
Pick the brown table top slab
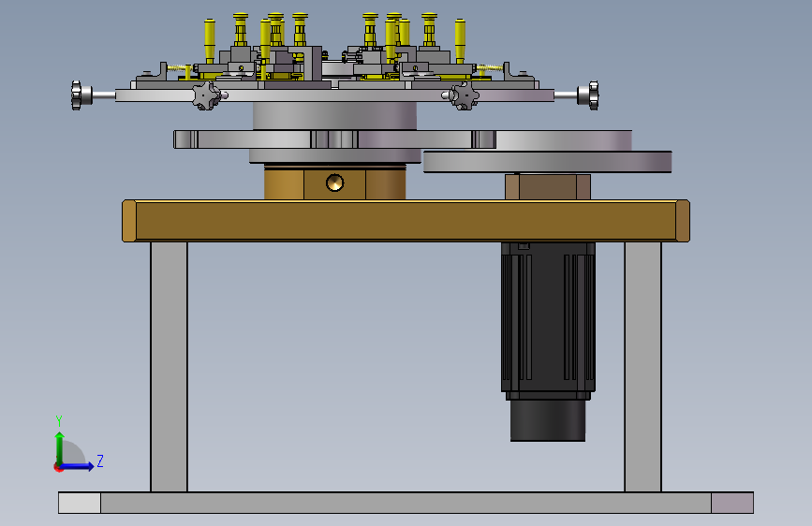406,221
